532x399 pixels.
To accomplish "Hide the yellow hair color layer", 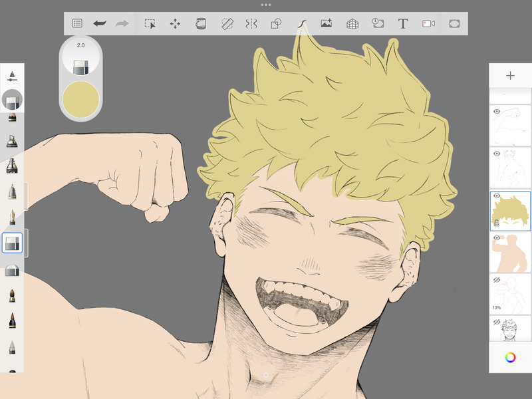I will (497, 196).
